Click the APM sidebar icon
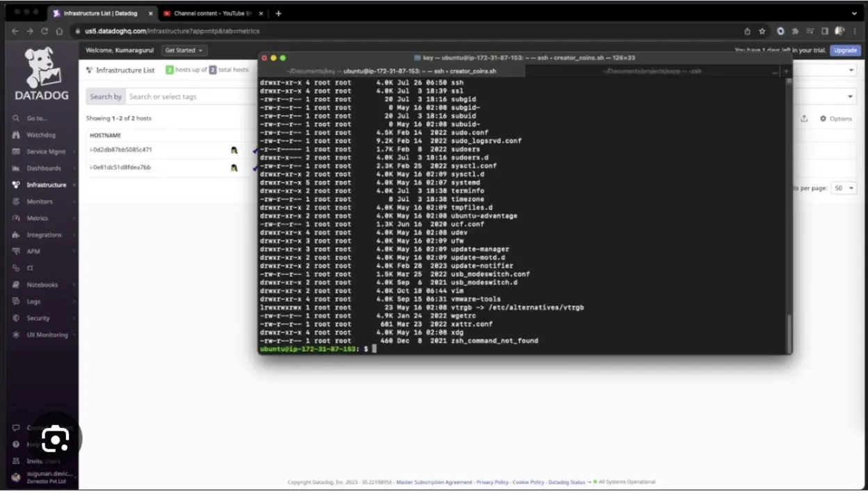Viewport: 868px width, 494px height. (16, 251)
